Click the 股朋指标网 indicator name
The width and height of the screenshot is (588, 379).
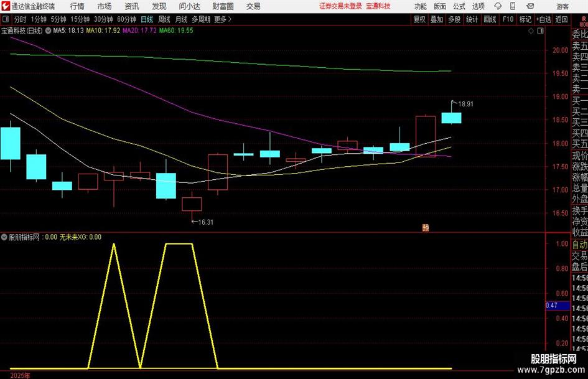pyautogui.click(x=24, y=237)
